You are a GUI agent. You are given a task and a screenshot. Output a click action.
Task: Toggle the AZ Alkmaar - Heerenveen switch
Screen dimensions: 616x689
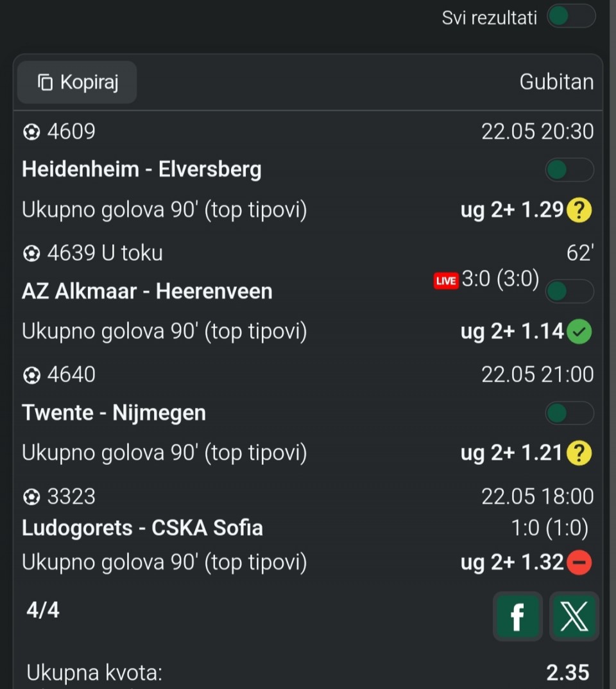pos(569,292)
